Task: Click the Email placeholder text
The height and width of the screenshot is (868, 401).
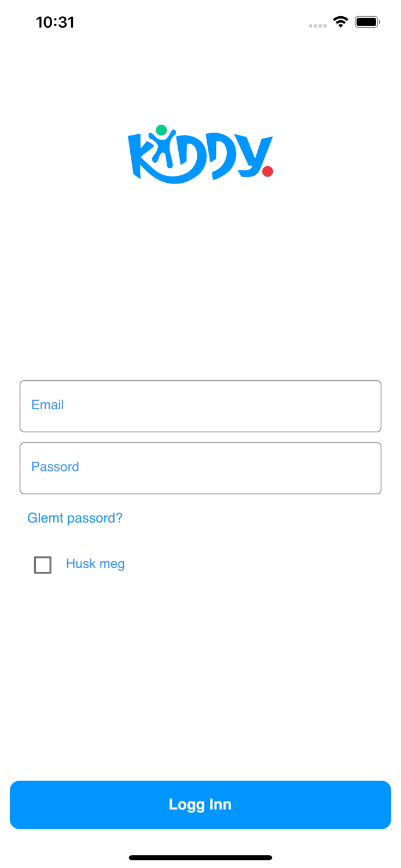Action: (x=47, y=405)
